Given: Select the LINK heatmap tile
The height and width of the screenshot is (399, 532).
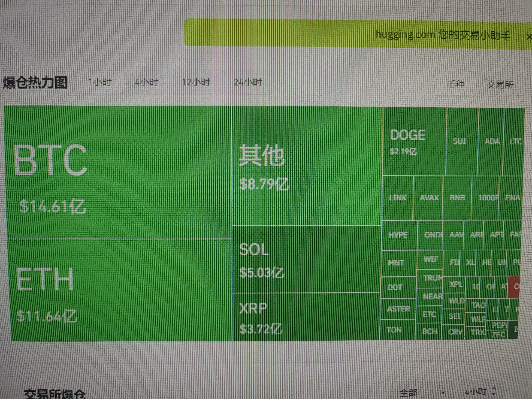Looking at the screenshot, I should (398, 198).
